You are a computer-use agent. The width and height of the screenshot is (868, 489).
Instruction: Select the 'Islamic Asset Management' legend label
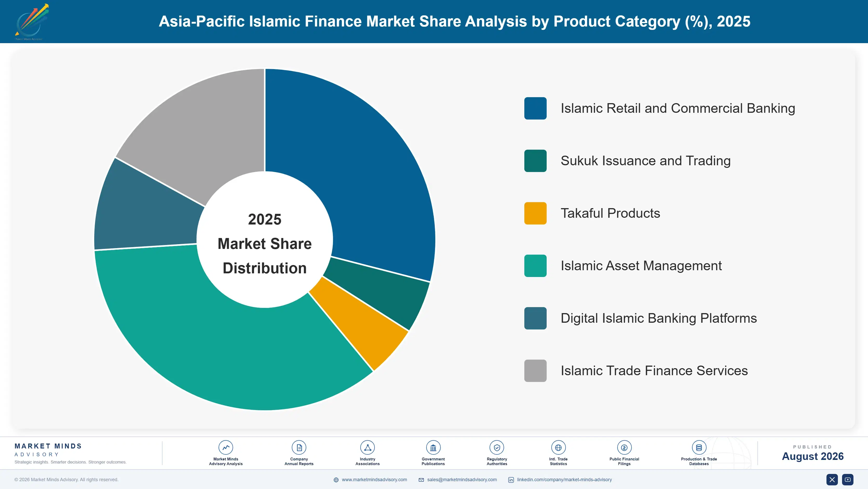(x=641, y=266)
